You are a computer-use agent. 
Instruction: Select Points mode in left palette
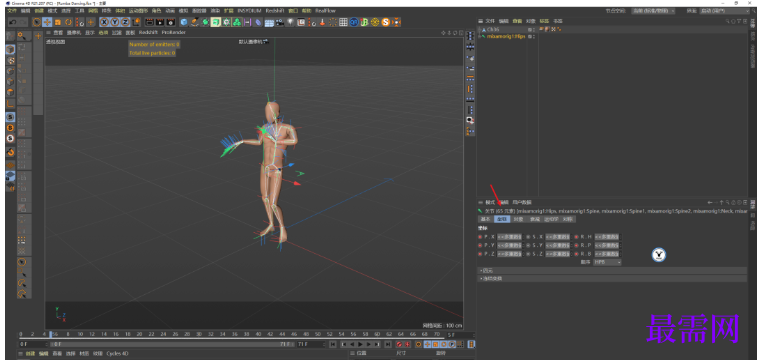(10, 71)
